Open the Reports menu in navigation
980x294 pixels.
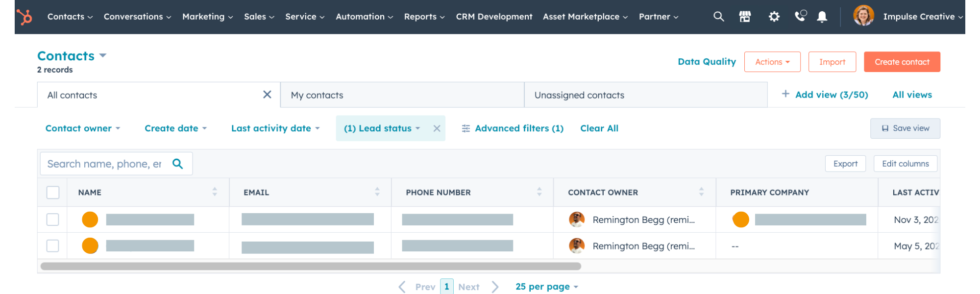(x=424, y=17)
